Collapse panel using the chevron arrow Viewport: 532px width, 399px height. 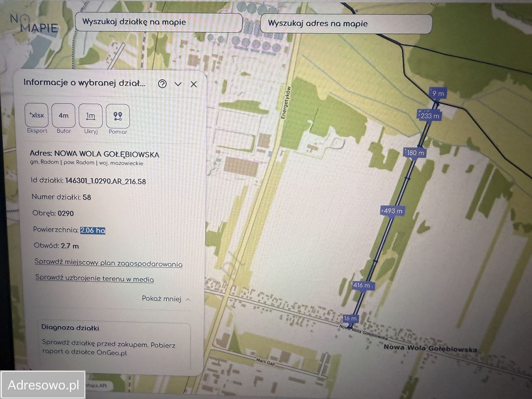click(x=178, y=84)
